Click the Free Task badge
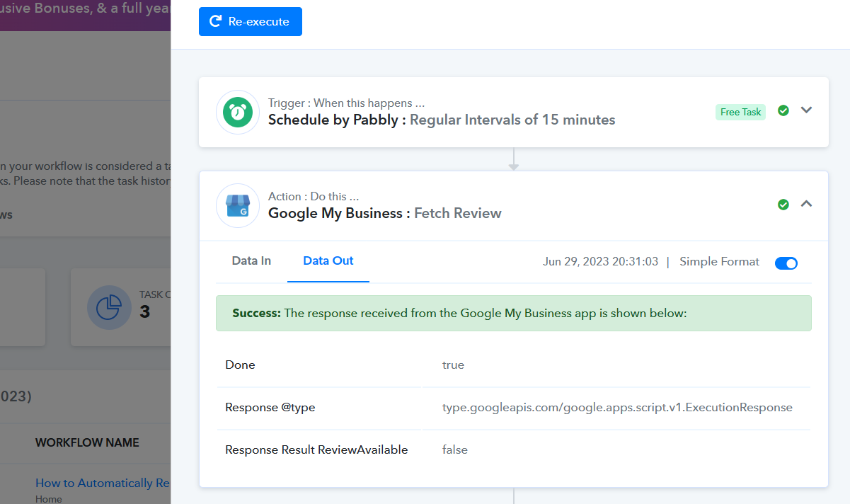Image resolution: width=850 pixels, height=504 pixels. click(x=740, y=112)
